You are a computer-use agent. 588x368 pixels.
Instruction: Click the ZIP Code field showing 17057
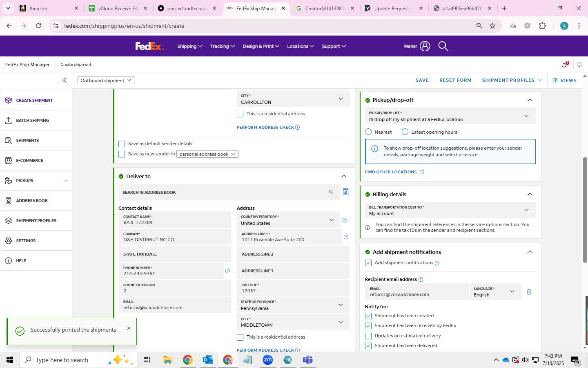click(293, 288)
